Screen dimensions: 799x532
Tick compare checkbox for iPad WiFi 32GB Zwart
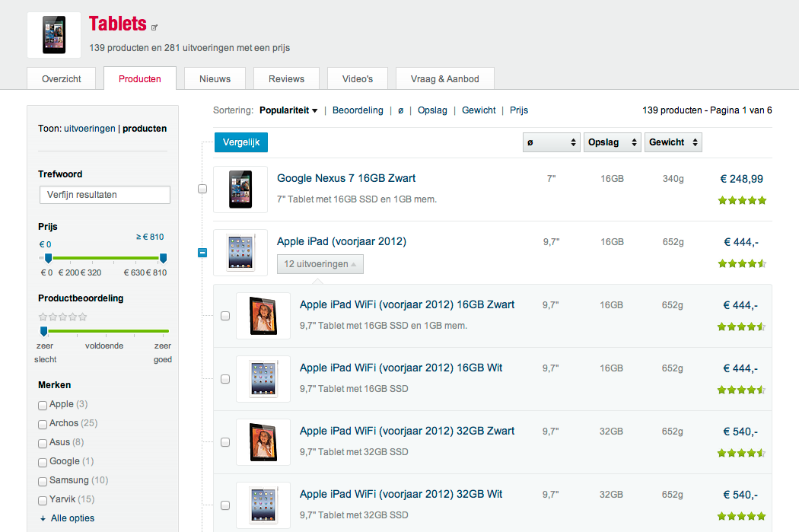click(225, 442)
